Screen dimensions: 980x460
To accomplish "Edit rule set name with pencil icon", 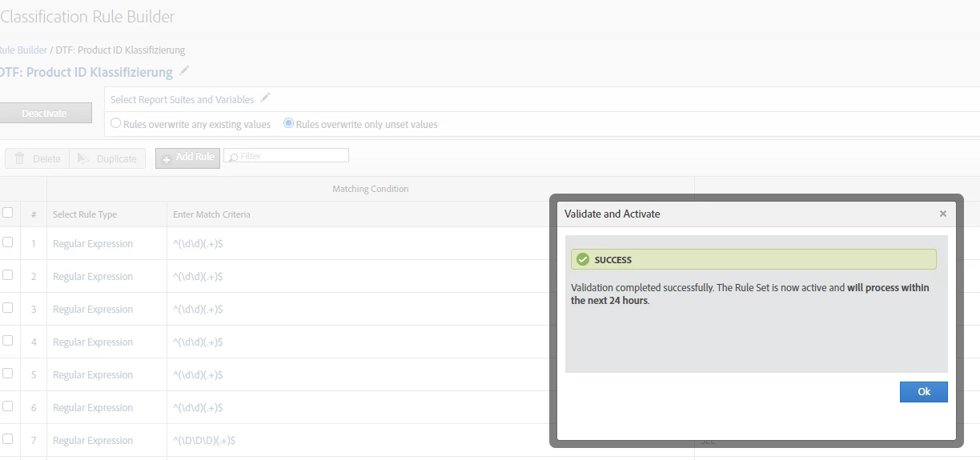I will point(185,71).
